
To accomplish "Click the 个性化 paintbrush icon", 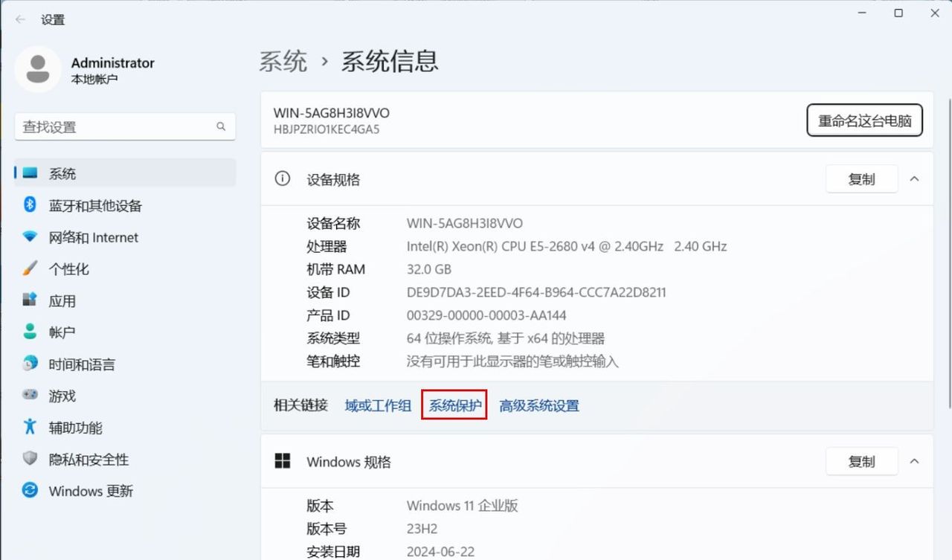I will pyautogui.click(x=30, y=268).
